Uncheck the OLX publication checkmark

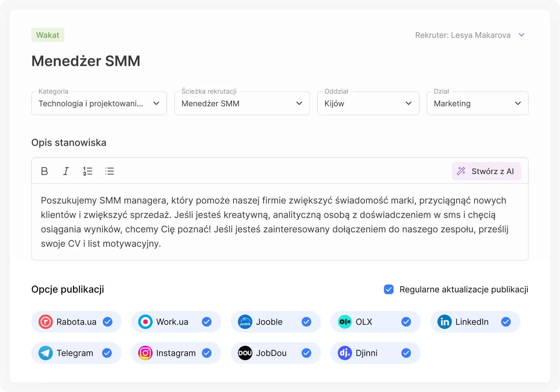406,322
